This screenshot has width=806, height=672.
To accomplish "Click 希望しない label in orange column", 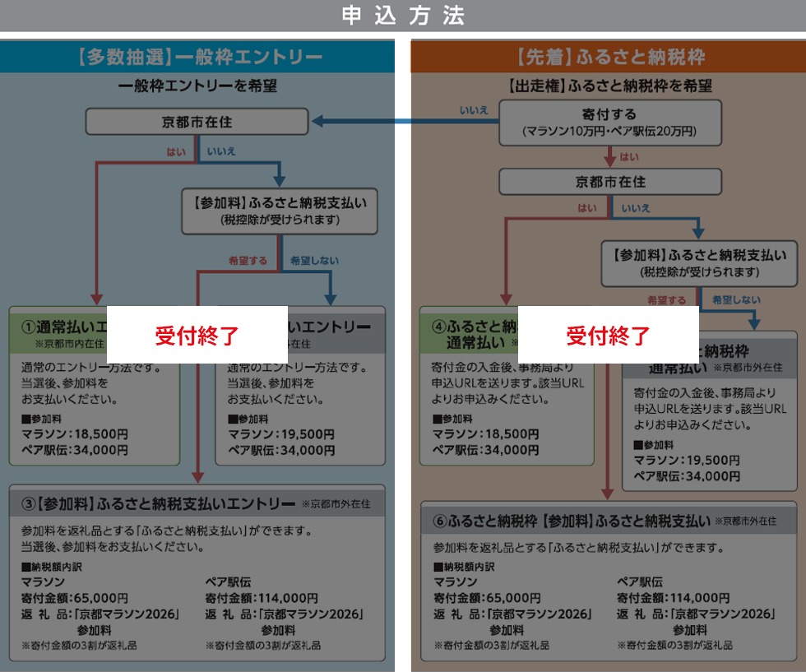I will 736,299.
